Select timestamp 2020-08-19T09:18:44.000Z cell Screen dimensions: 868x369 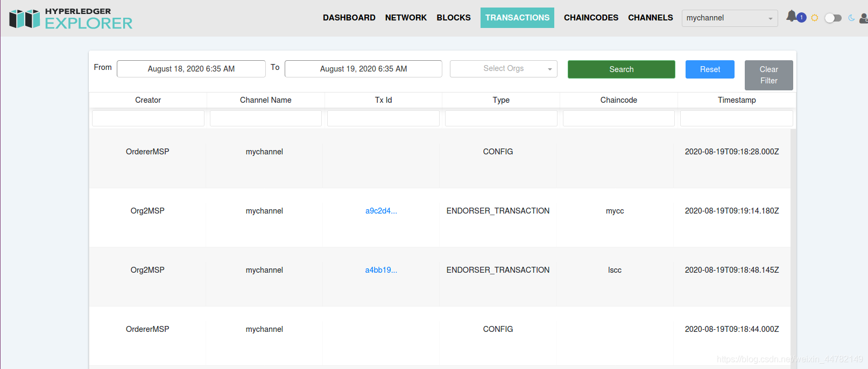coord(732,329)
